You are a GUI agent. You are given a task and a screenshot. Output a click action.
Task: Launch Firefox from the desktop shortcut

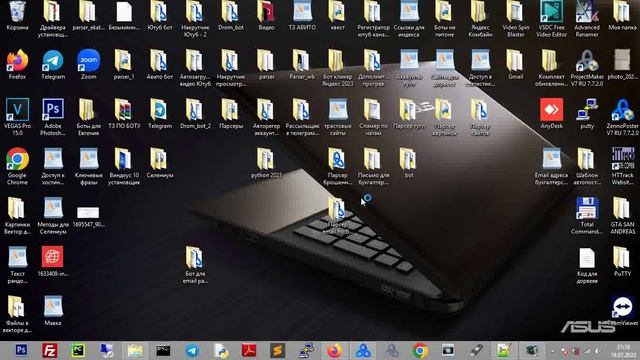coord(17,61)
